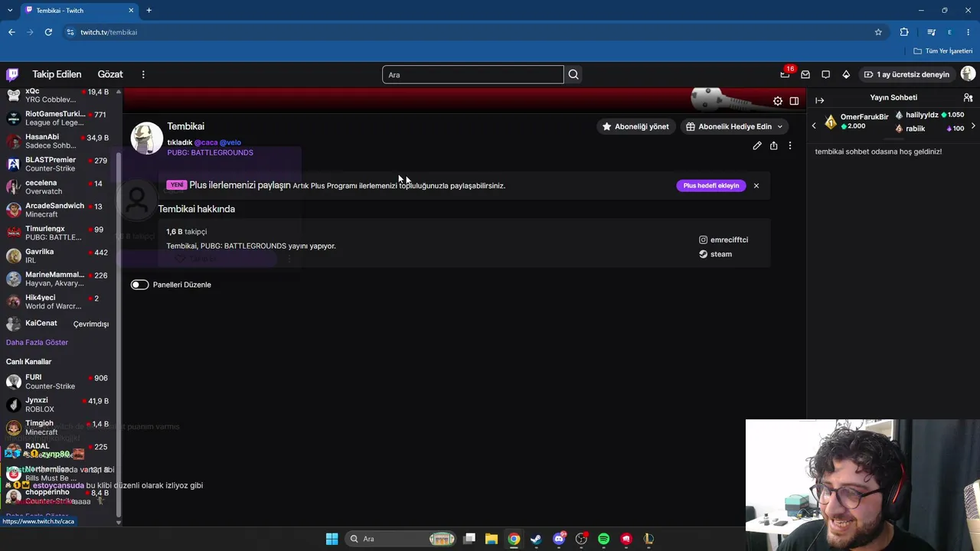980x551 pixels.
Task: Open KaiCenat offline channel in sidebar
Action: coord(60,324)
